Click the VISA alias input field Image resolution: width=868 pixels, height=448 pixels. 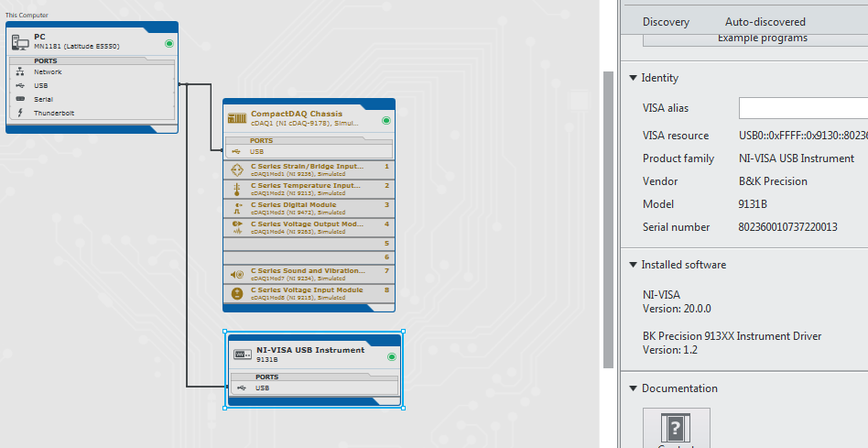[x=803, y=107]
